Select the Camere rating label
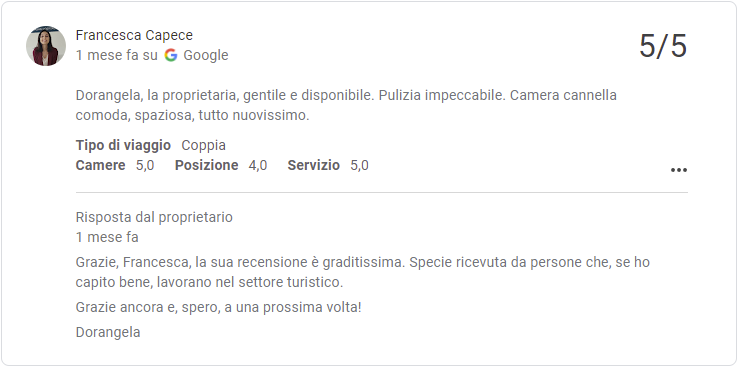Image resolution: width=738 pixels, height=366 pixels. pyautogui.click(x=100, y=166)
